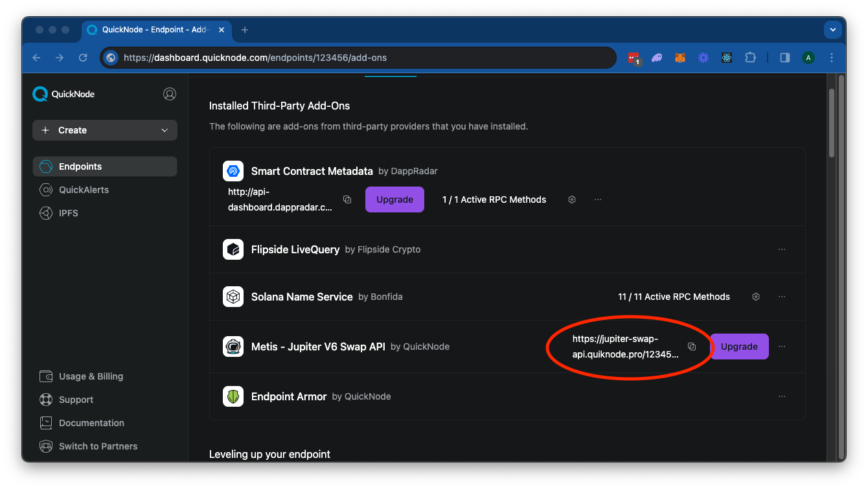Open more options for Smart Contract Metadata

pos(598,199)
